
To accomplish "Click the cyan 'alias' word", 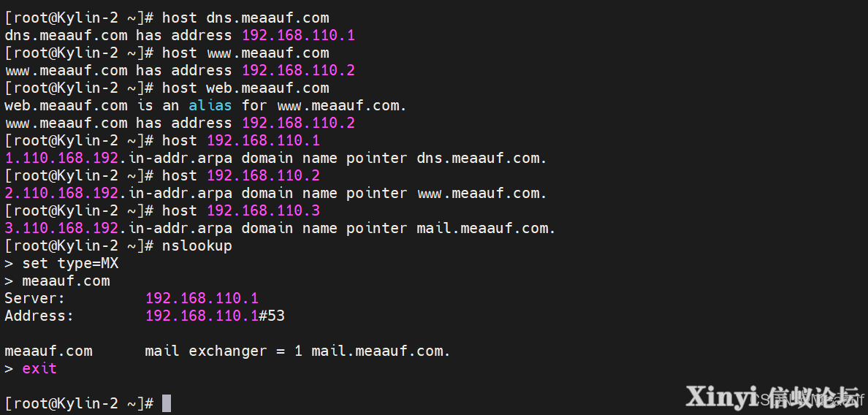I will (x=210, y=106).
